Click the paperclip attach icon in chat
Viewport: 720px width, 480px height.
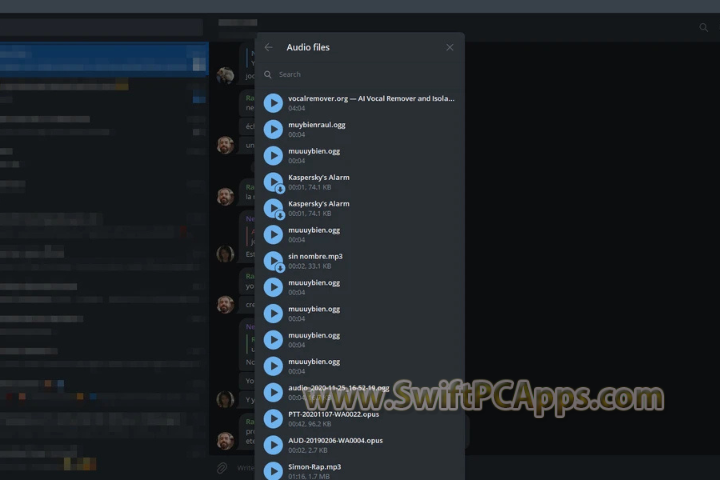[x=222, y=468]
